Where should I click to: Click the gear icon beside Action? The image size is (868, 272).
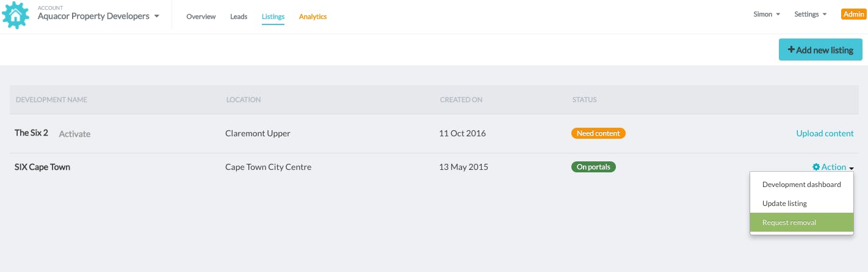[816, 167]
